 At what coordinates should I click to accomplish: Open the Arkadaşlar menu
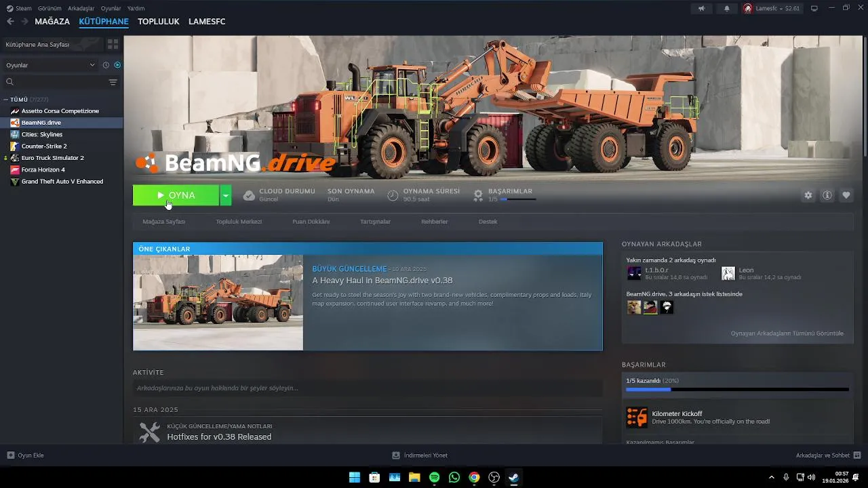[x=81, y=8]
